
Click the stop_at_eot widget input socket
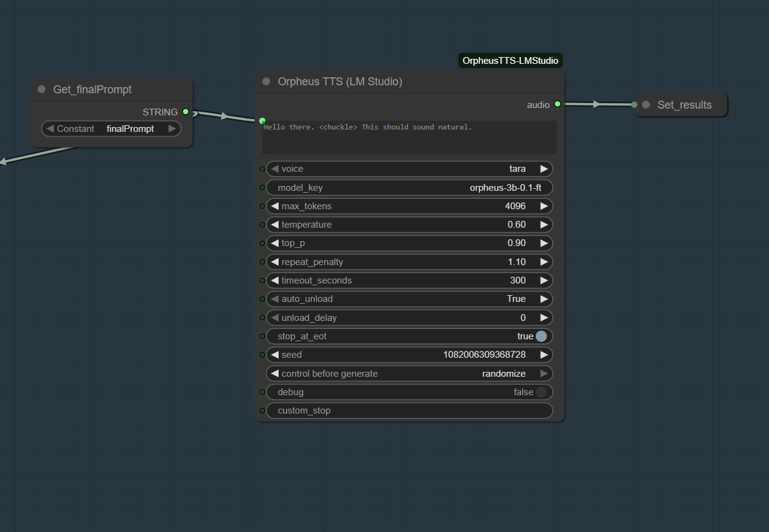262,336
